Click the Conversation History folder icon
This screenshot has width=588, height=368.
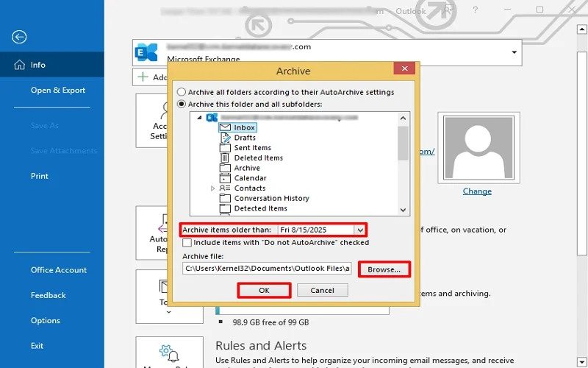coord(225,198)
